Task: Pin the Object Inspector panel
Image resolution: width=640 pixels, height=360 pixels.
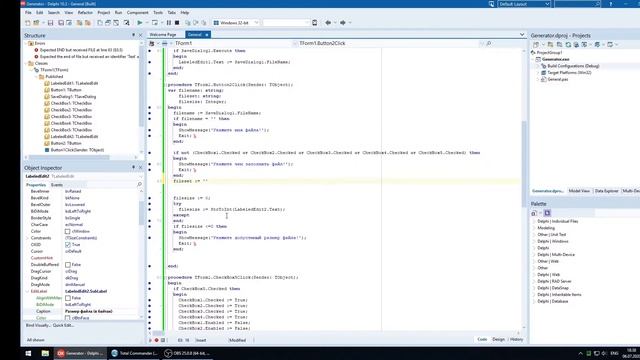Action: pos(133,168)
